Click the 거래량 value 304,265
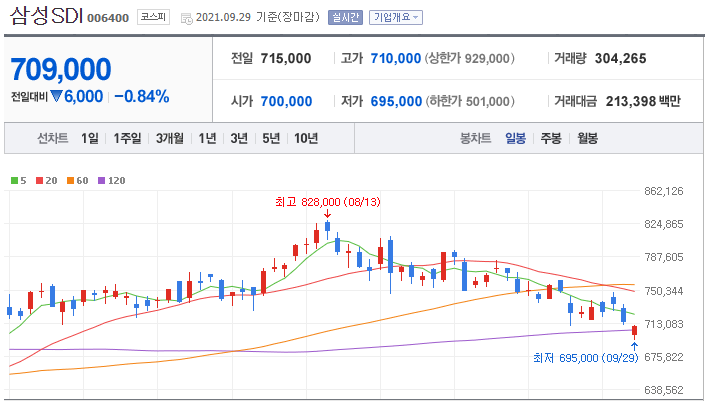The width and height of the screenshot is (705, 401). coord(620,58)
